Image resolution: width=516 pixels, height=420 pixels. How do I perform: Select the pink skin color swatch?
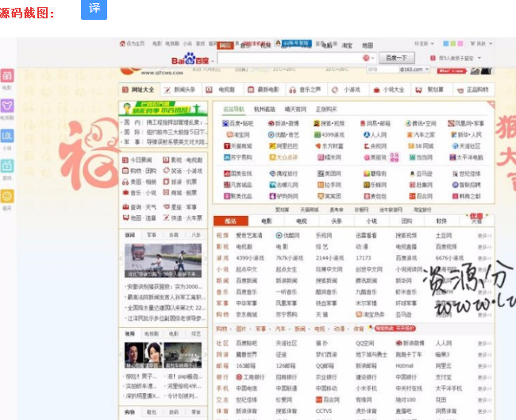460,44
